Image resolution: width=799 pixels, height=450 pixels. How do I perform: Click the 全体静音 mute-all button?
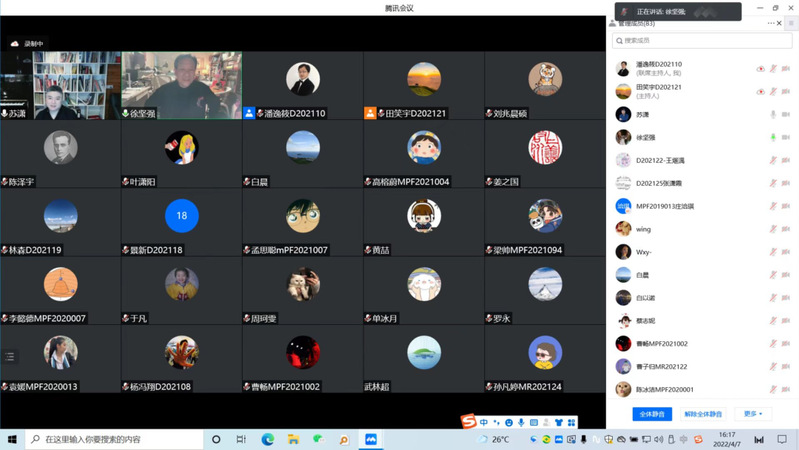652,414
